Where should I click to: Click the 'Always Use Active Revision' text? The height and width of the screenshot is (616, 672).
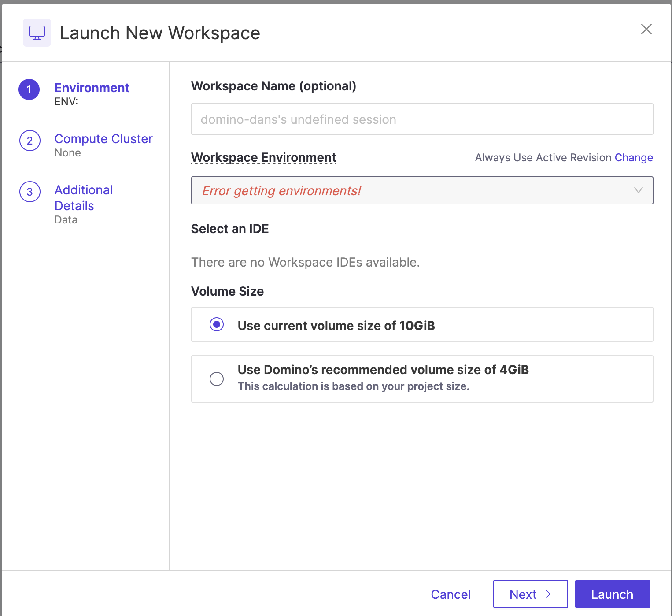[x=543, y=157]
